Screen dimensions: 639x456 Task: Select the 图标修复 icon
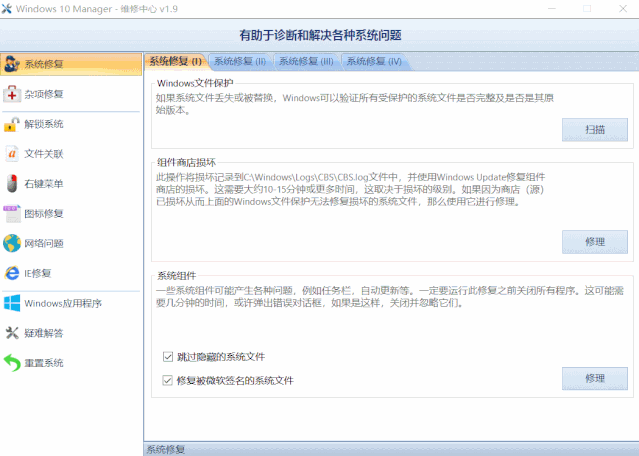click(x=12, y=213)
